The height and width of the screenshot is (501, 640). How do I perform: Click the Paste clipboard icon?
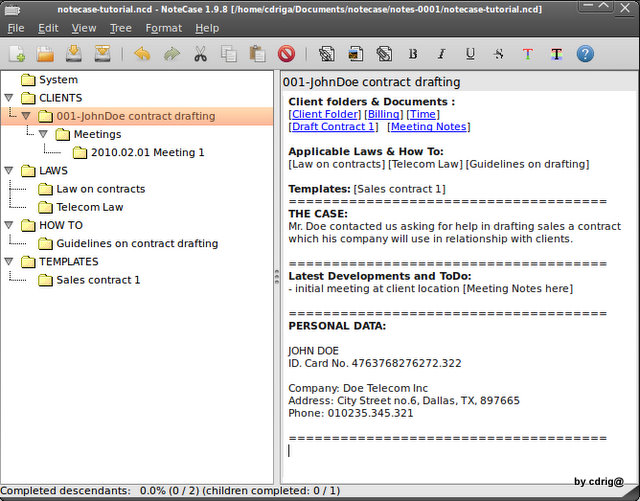point(257,54)
